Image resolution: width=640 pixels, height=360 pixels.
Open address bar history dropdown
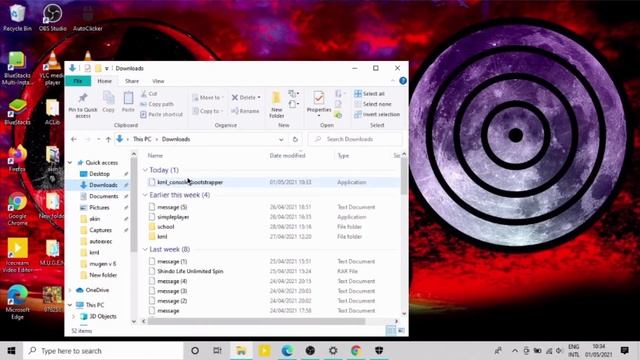281,139
